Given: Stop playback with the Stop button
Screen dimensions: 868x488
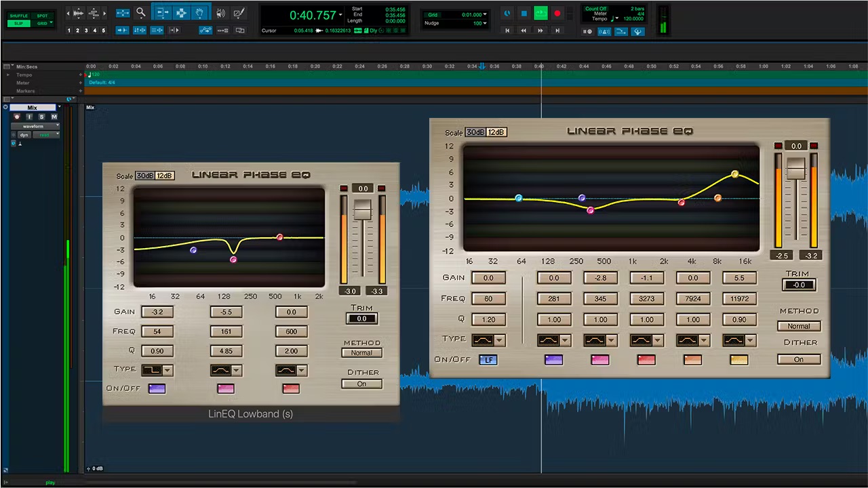Looking at the screenshot, I should click(524, 13).
